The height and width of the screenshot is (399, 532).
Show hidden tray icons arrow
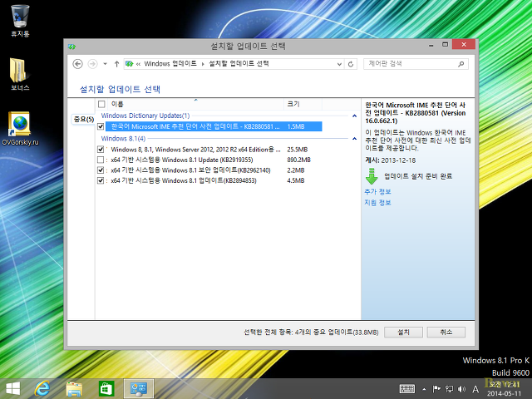pos(424,389)
